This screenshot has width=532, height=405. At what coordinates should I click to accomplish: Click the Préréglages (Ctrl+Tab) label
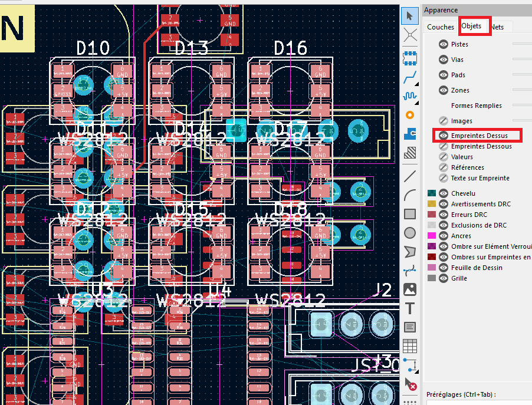coord(461,394)
